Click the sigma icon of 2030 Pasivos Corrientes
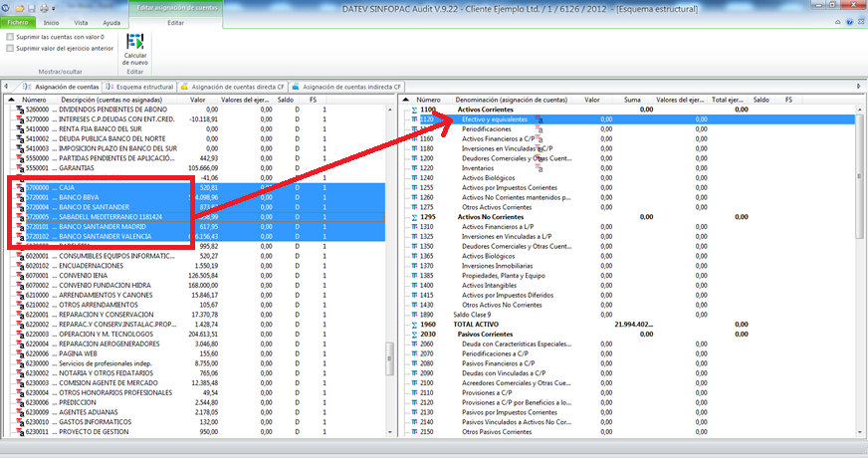The width and height of the screenshot is (868, 458). [x=414, y=335]
